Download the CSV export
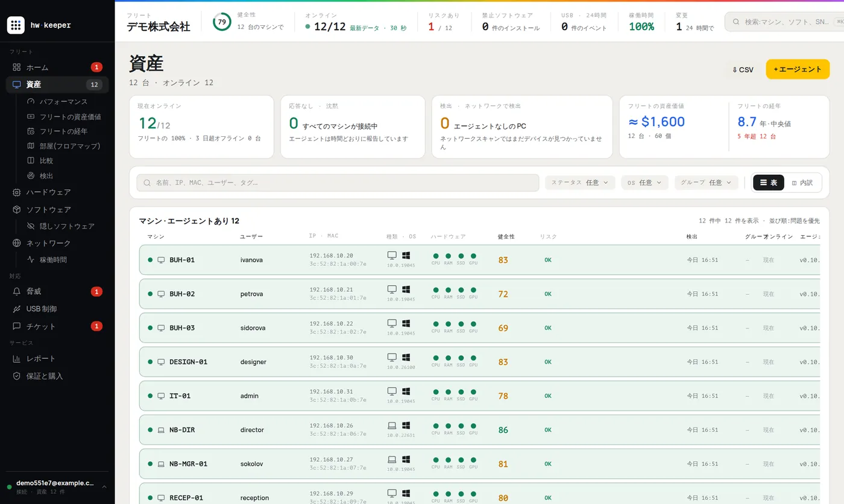Screen dimensions: 844x504 pos(743,69)
